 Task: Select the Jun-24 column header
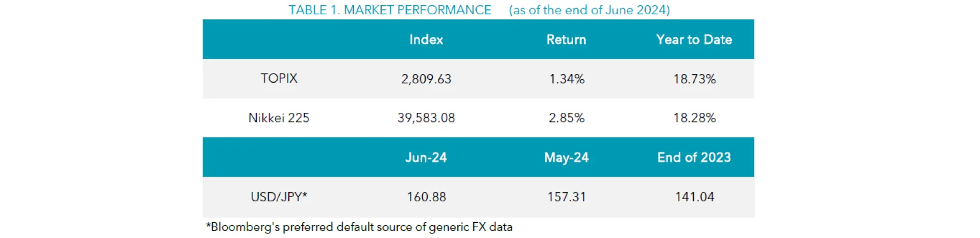coord(426,157)
